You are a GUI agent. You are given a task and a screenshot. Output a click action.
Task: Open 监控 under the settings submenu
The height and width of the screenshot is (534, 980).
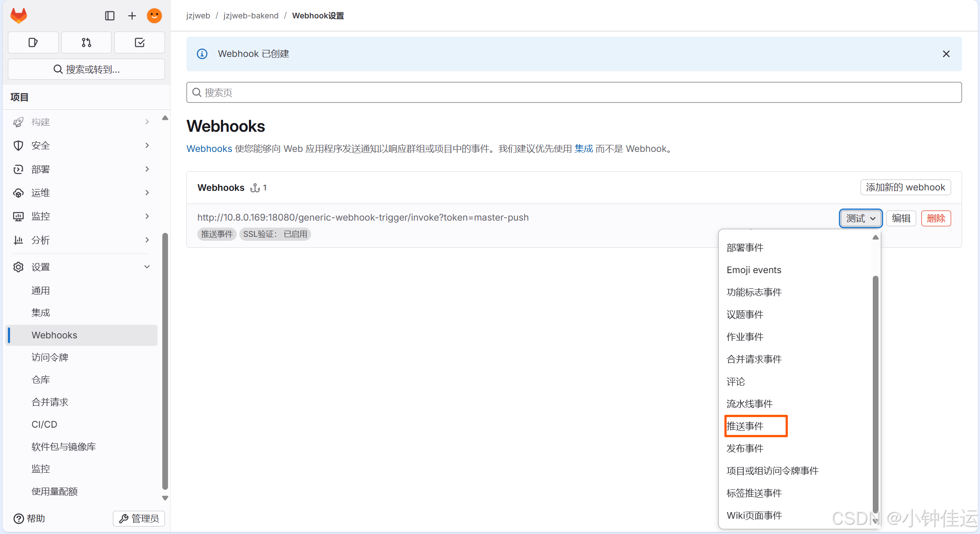pos(82,469)
